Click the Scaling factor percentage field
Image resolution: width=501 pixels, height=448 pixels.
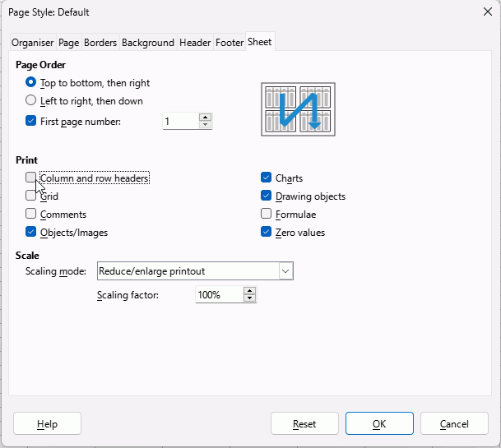219,295
